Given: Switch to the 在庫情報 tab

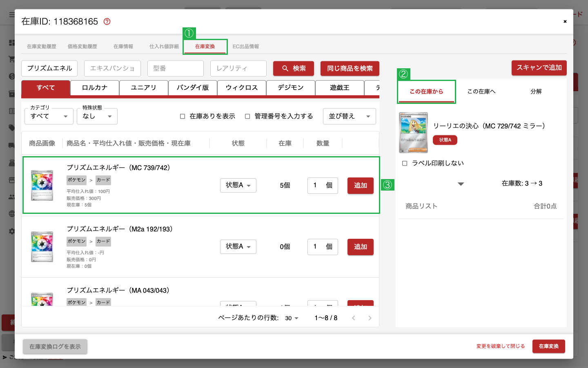Looking at the screenshot, I should tap(123, 47).
